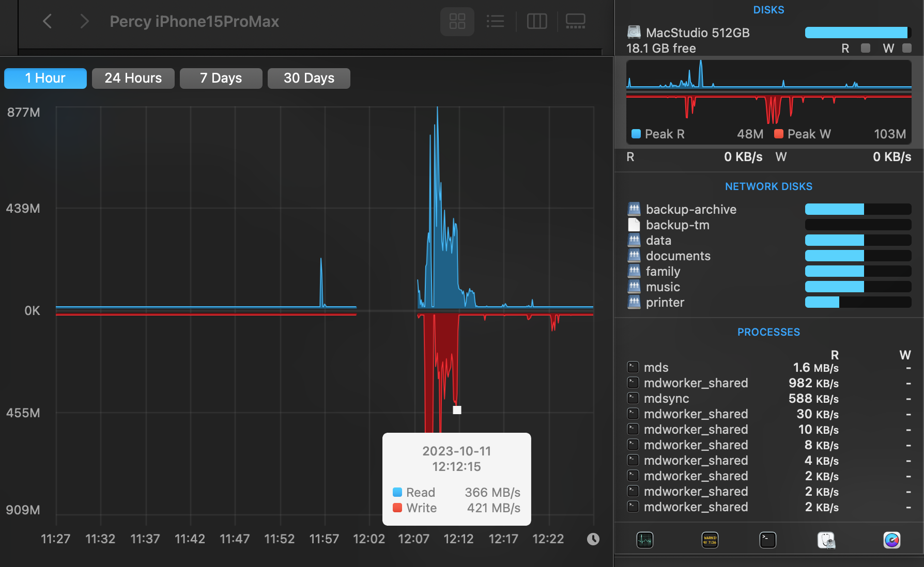This screenshot has height=567, width=924.
Task: Open the Console app icon
Action: tap(710, 540)
